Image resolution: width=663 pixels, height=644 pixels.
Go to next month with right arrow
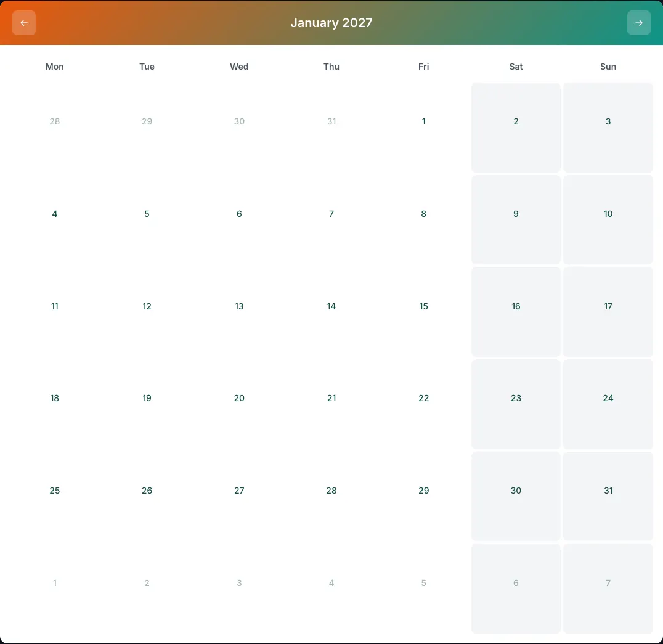638,23
